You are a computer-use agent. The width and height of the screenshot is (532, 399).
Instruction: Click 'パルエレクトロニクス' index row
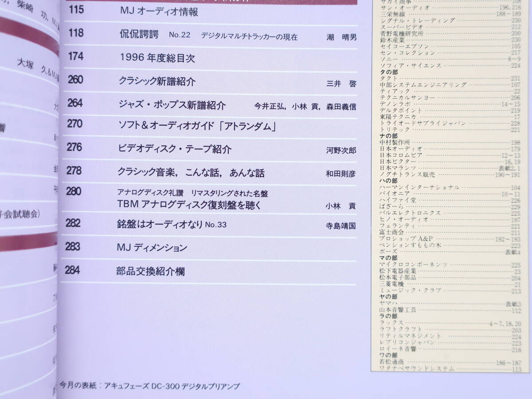point(450,213)
